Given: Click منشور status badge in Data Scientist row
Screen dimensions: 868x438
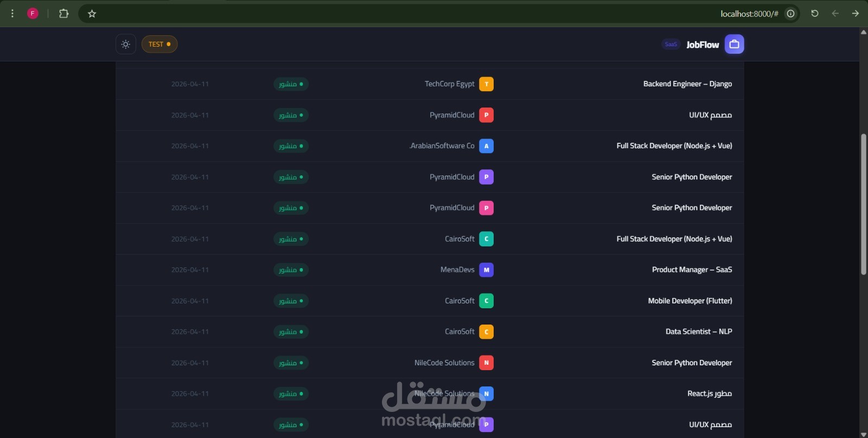Looking at the screenshot, I should click(291, 332).
